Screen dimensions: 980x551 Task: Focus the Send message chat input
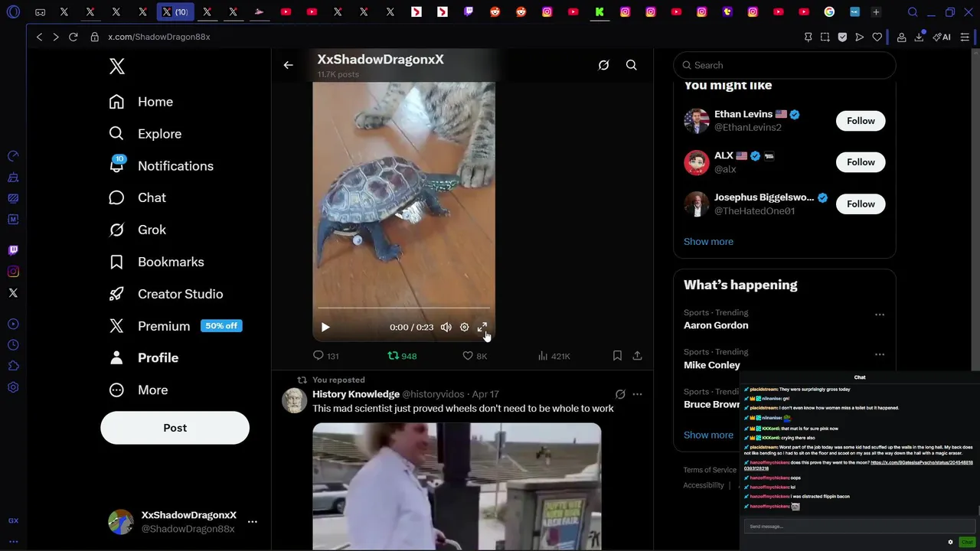click(859, 527)
